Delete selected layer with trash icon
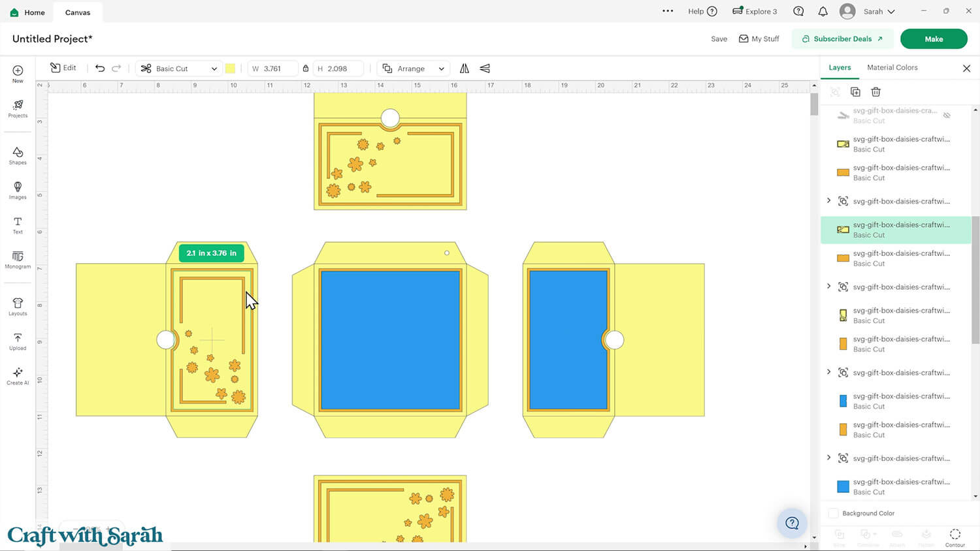 pyautogui.click(x=875, y=92)
